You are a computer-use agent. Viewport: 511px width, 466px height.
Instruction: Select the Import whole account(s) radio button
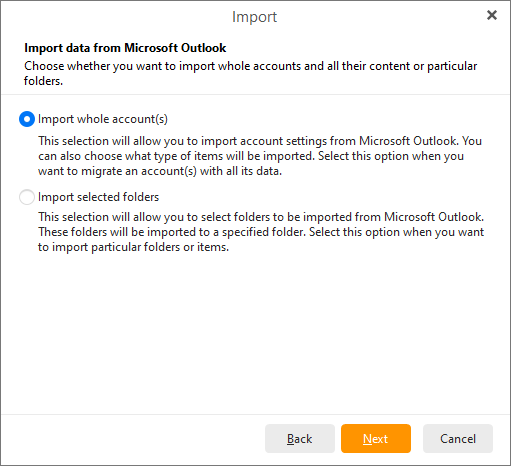[x=27, y=119]
